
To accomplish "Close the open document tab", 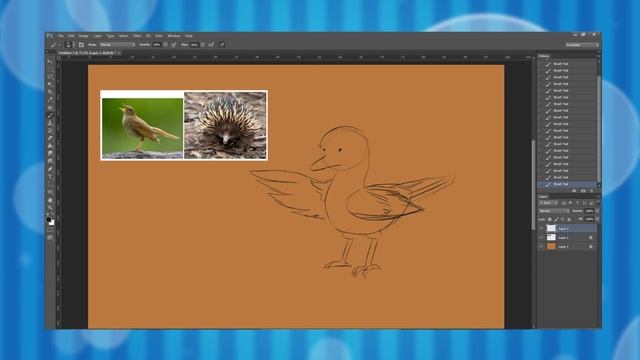I will point(119,53).
